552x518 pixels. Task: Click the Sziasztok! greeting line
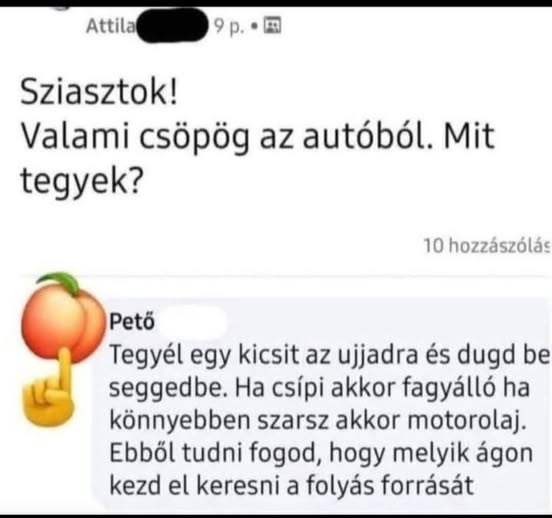(x=99, y=93)
